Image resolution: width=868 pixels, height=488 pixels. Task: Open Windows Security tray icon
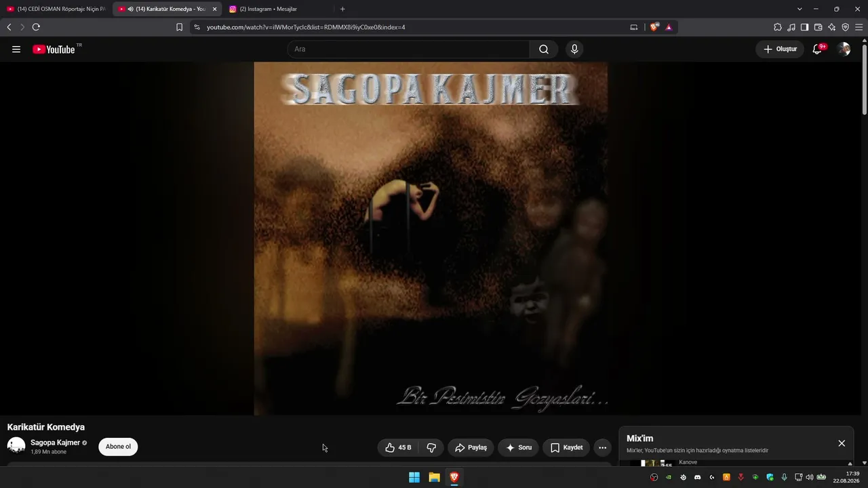pos(770,477)
